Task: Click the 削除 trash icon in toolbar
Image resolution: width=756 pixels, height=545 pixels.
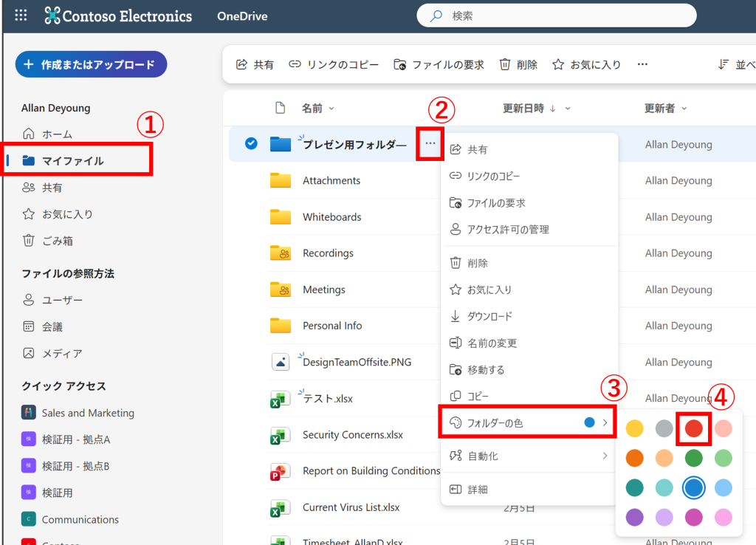Action: (505, 65)
